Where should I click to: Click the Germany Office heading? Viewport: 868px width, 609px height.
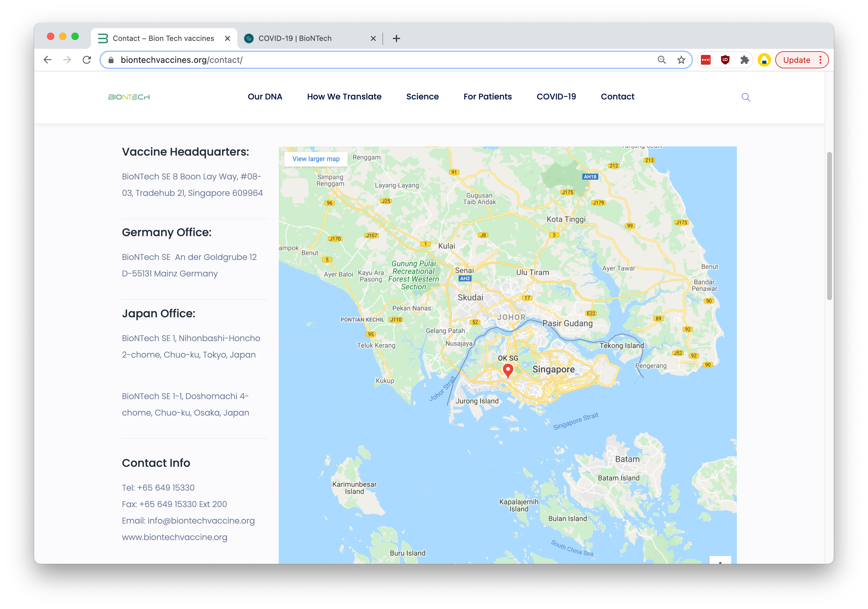[x=166, y=232]
